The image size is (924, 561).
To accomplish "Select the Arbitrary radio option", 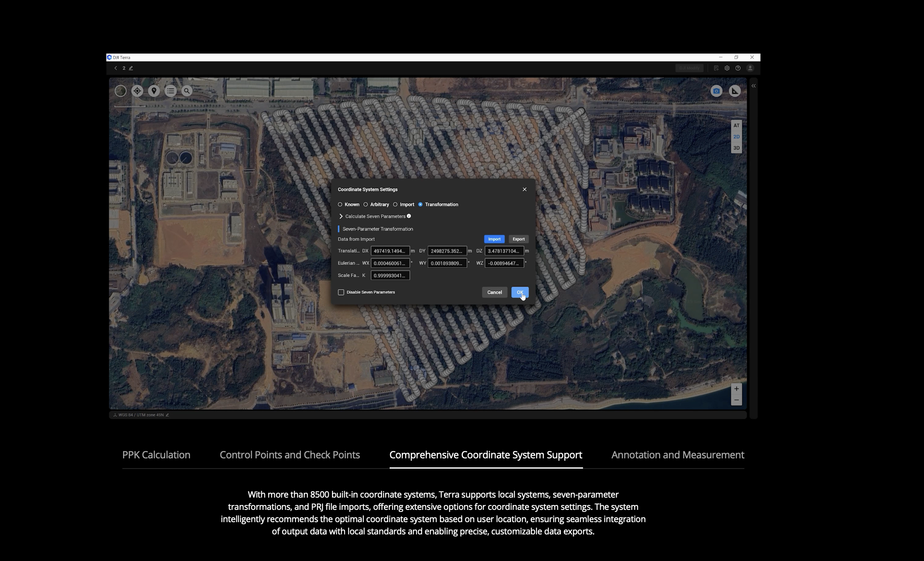I will point(366,204).
